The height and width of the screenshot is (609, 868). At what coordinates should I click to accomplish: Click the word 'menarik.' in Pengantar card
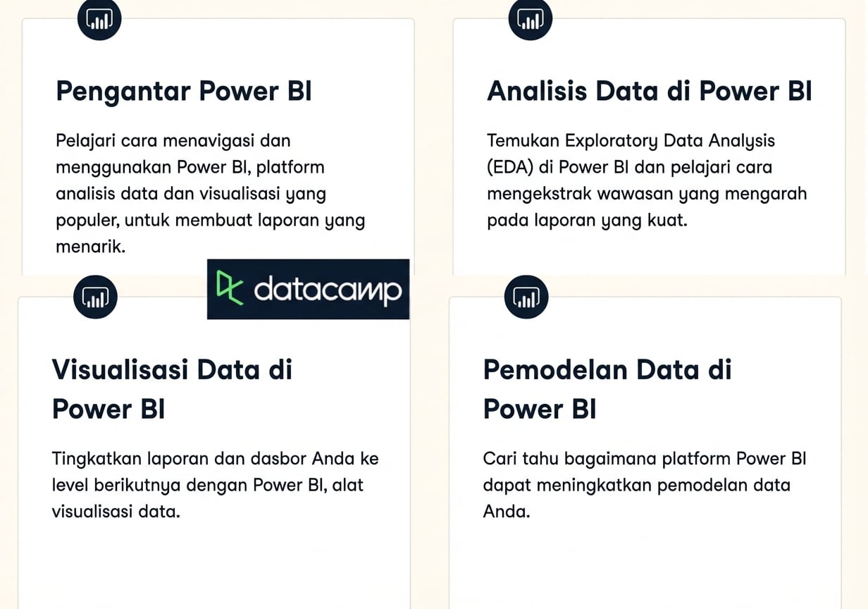(x=90, y=247)
